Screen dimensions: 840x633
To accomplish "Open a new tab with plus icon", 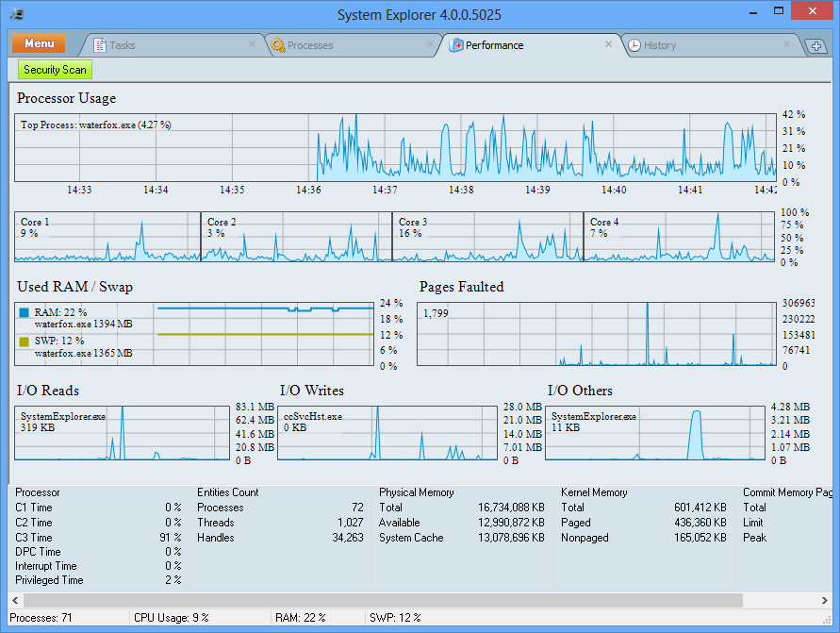I will (x=815, y=46).
